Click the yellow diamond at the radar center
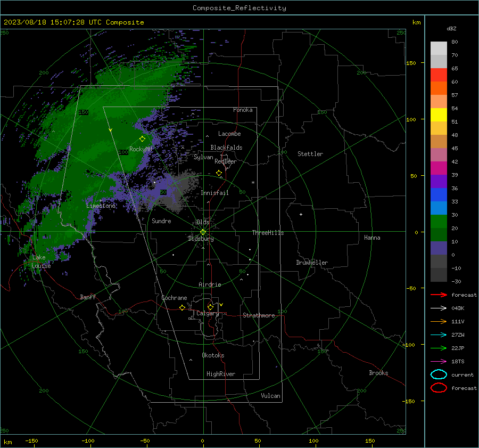 click(203, 232)
